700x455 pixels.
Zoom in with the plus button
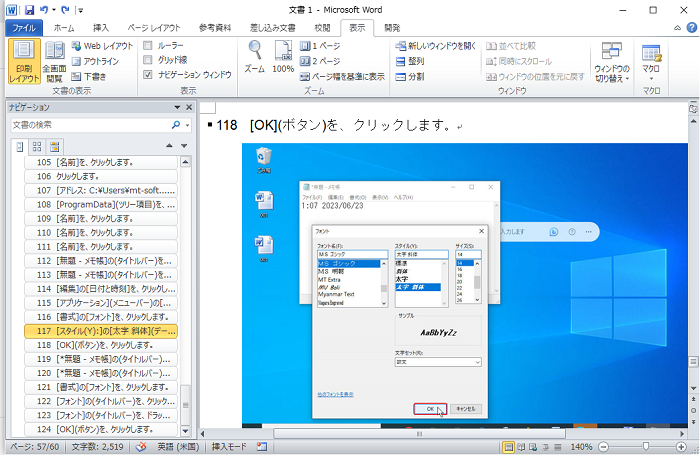click(x=681, y=447)
